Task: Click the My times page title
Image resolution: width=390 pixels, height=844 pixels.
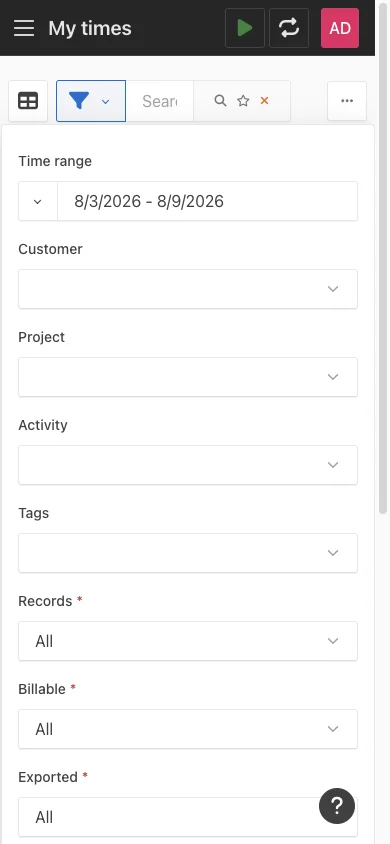Action: click(x=90, y=28)
